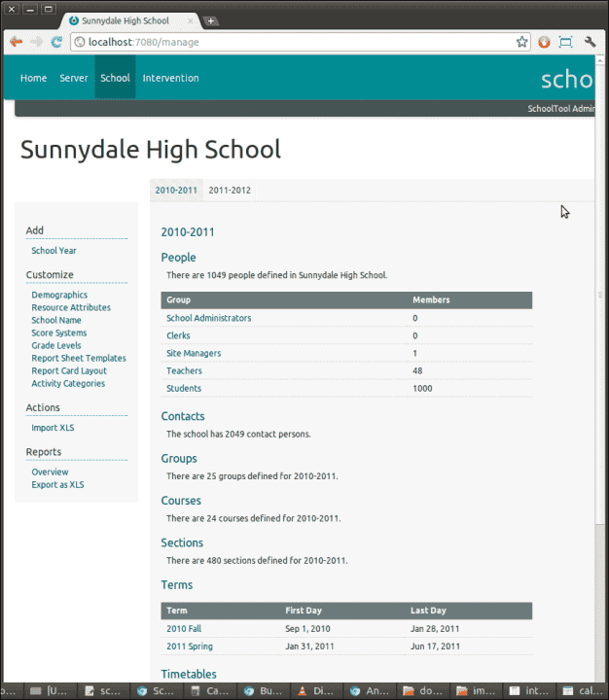The width and height of the screenshot is (609, 700).
Task: Bookmark page with the star icon
Action: (521, 42)
